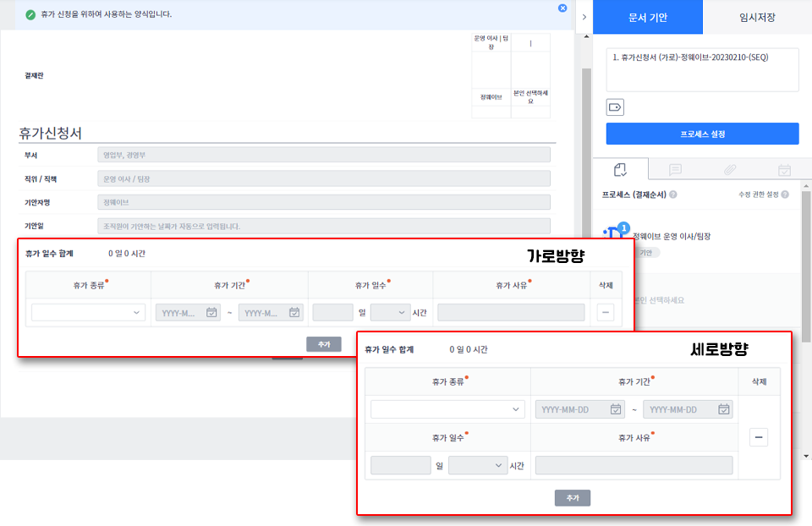Click the help icon beside 프로세스 (결재순서)
The image size is (812, 526).
(673, 195)
